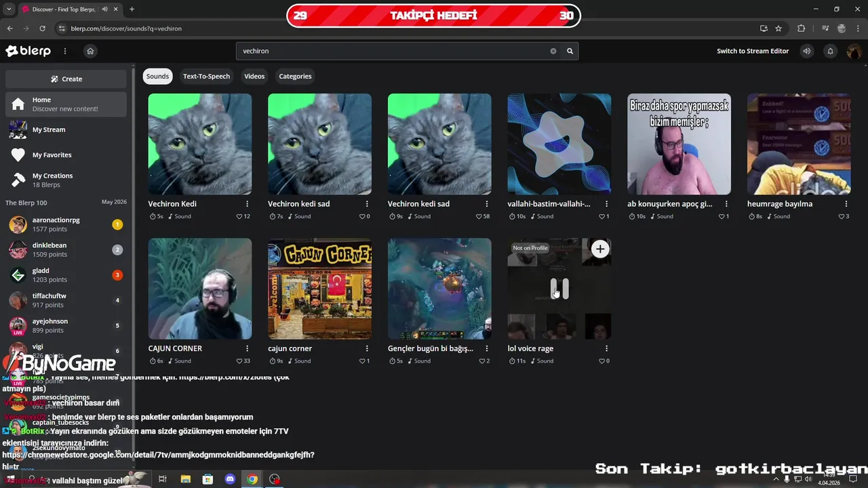Image resolution: width=868 pixels, height=488 pixels.
Task: Open My Stream in the sidebar
Action: [x=66, y=129]
